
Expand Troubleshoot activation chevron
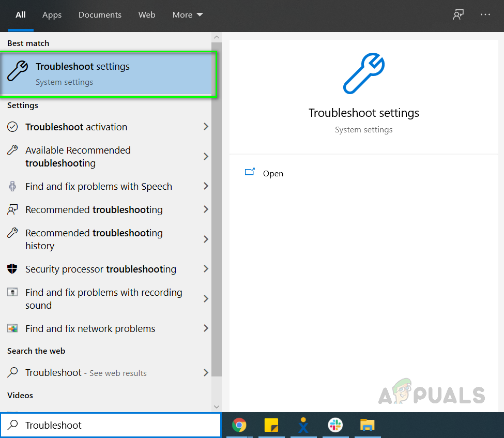coord(206,127)
